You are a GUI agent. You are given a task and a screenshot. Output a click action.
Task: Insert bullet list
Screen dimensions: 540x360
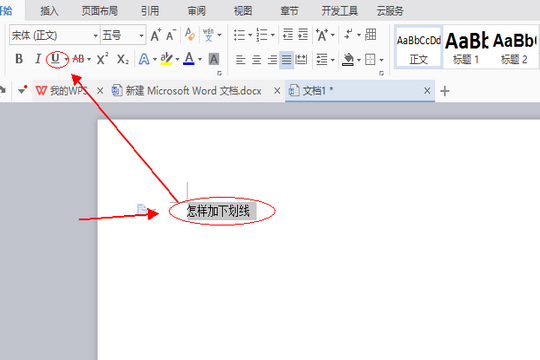tap(239, 35)
